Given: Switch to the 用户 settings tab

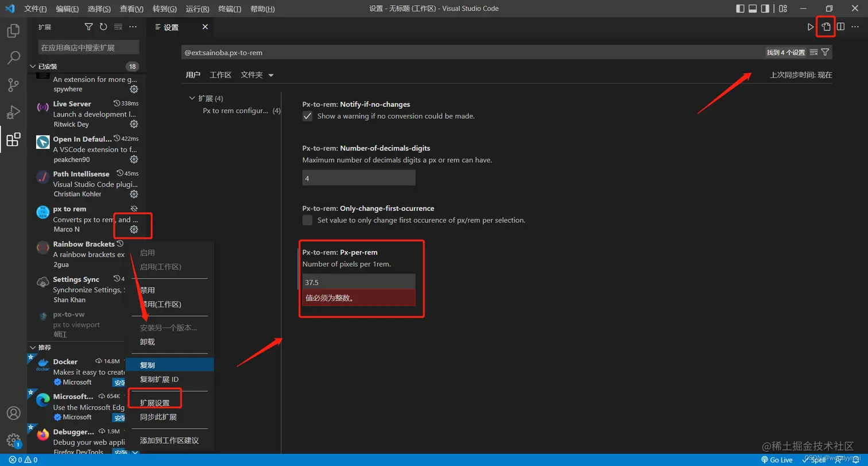Looking at the screenshot, I should tap(193, 75).
